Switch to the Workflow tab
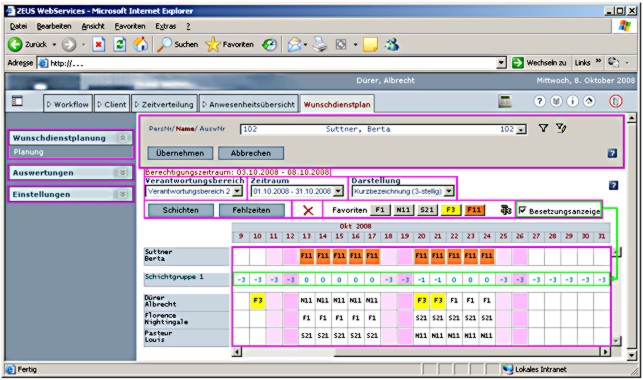643x380 pixels. click(68, 104)
